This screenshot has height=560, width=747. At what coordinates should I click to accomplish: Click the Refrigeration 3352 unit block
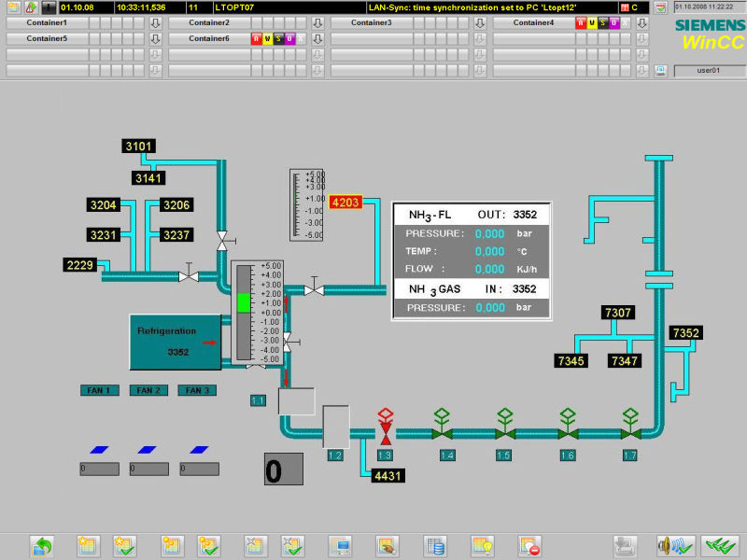pyautogui.click(x=176, y=342)
